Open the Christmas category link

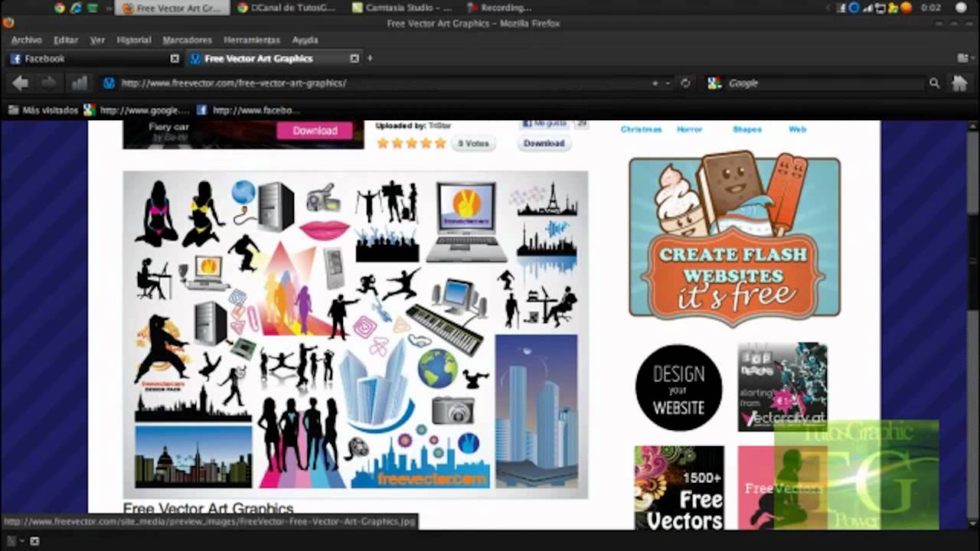pos(641,129)
